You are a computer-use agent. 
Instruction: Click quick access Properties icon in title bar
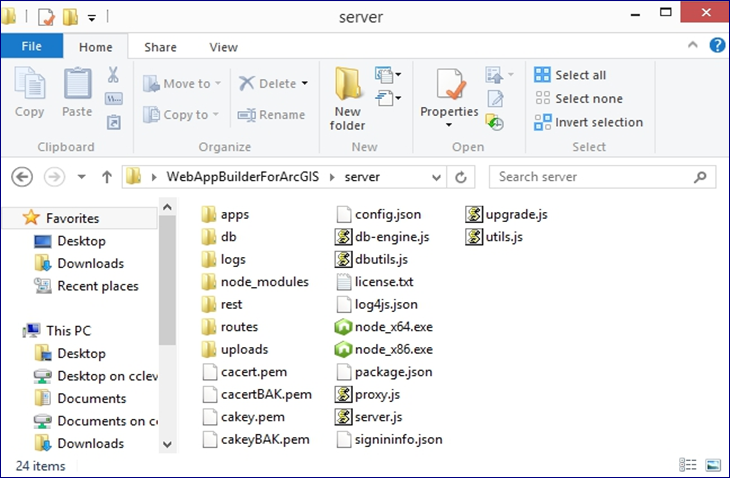point(46,17)
